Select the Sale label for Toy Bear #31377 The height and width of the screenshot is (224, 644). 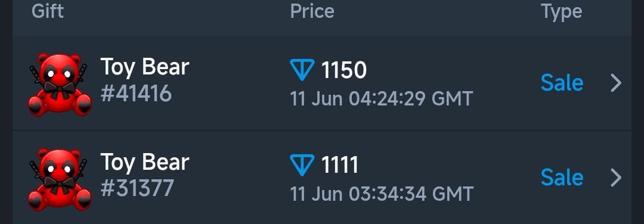tap(562, 178)
